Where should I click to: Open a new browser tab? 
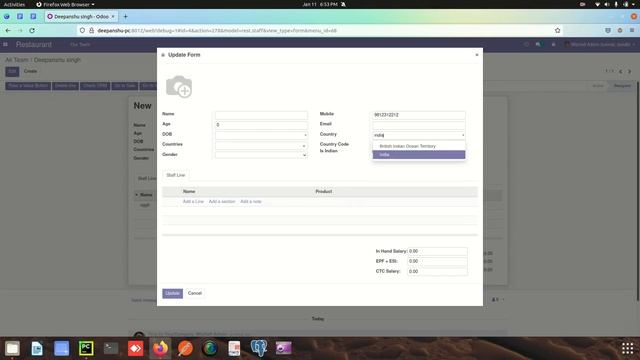pos(125,17)
